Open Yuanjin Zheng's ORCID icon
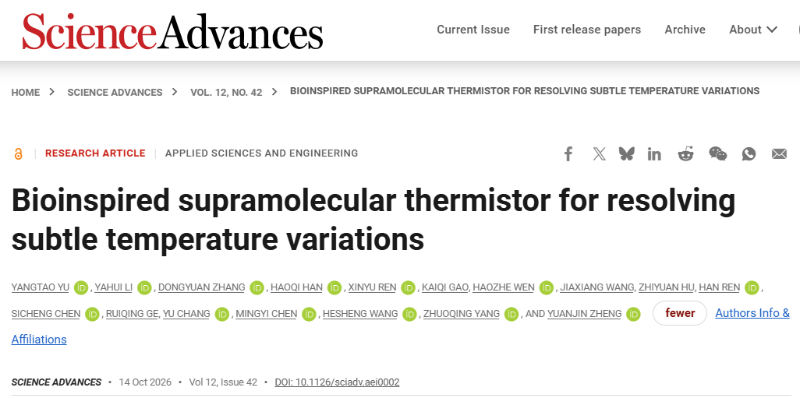800x398 pixels. [x=633, y=314]
